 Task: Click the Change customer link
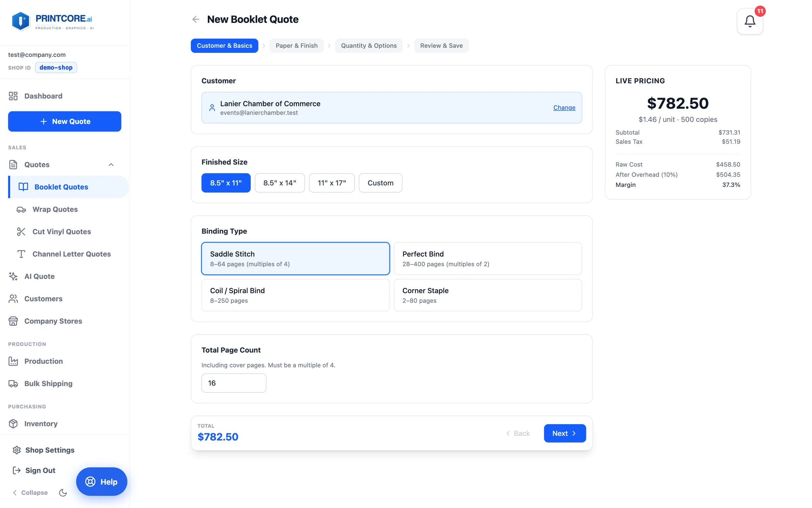[564, 108]
